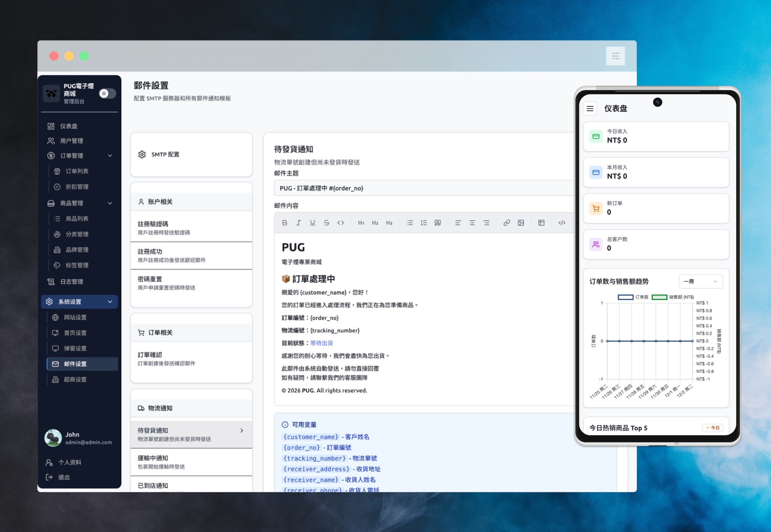The image size is (771, 532).
Task: Open the hamburger menu on the mobile dashboard
Action: tap(590, 109)
